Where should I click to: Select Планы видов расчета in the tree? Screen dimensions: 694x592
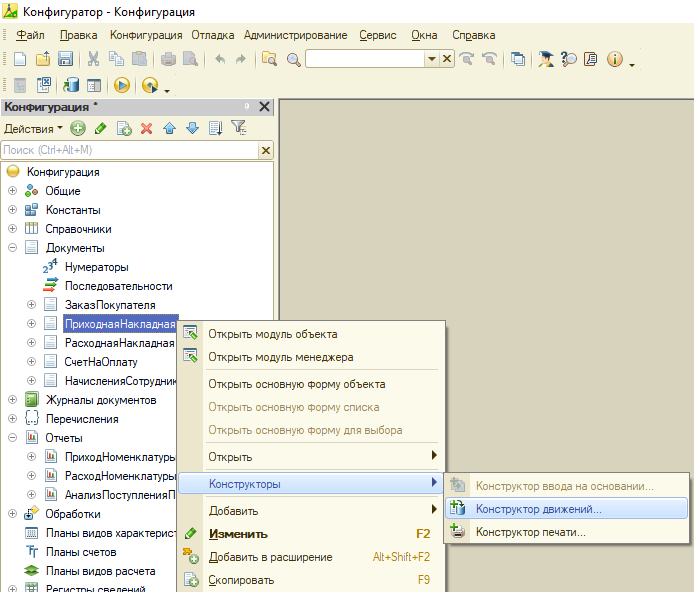click(x=100, y=571)
